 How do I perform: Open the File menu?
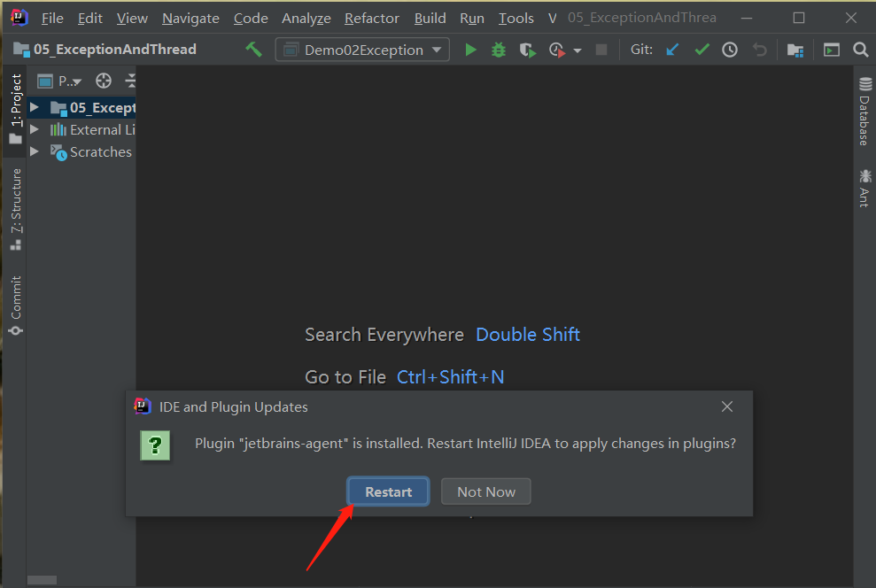tap(52, 19)
